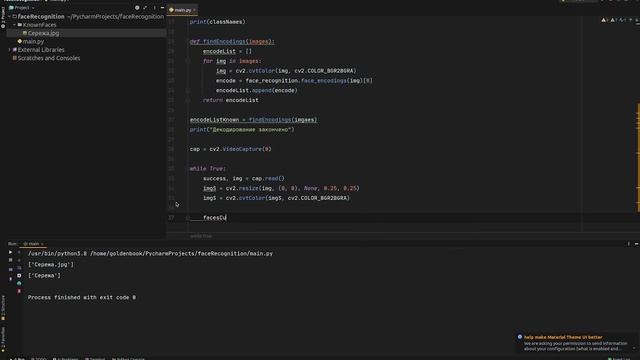Click the vertical Project tool window button
Image resolution: width=640 pixels, height=360 pixels.
click(3, 18)
